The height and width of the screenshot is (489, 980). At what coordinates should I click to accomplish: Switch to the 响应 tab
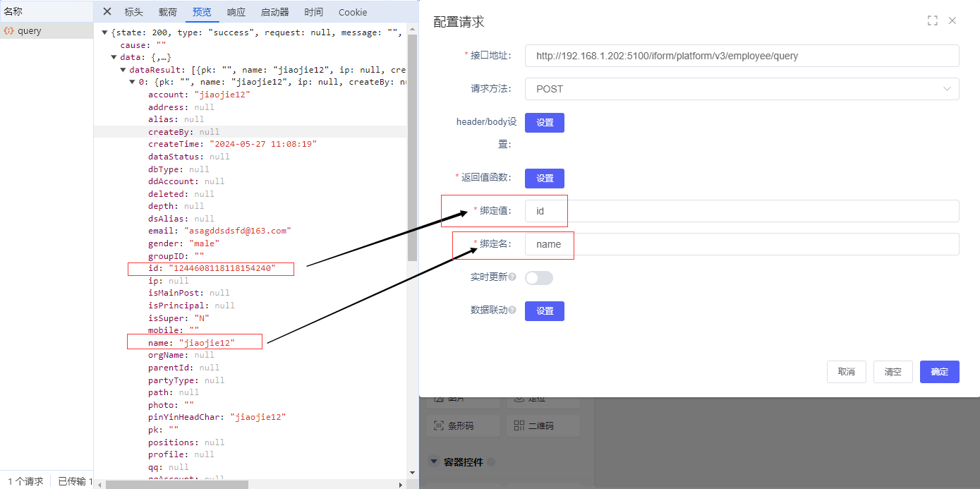click(236, 12)
